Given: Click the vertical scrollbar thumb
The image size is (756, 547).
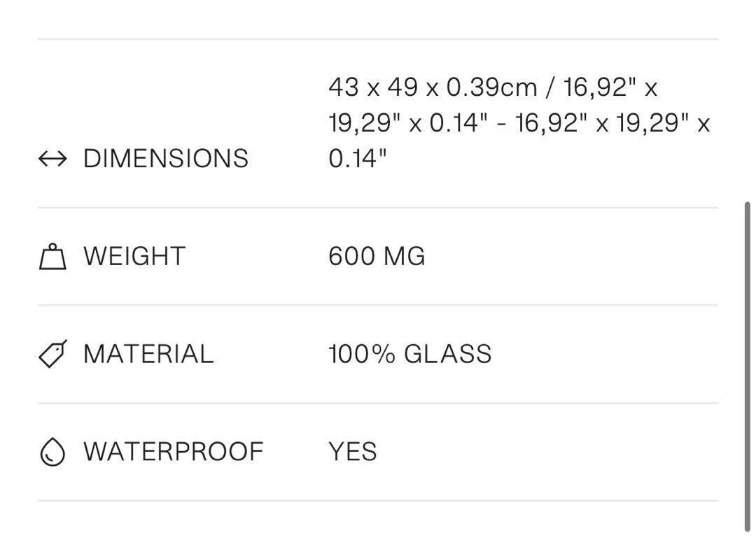Looking at the screenshot, I should 748,367.
